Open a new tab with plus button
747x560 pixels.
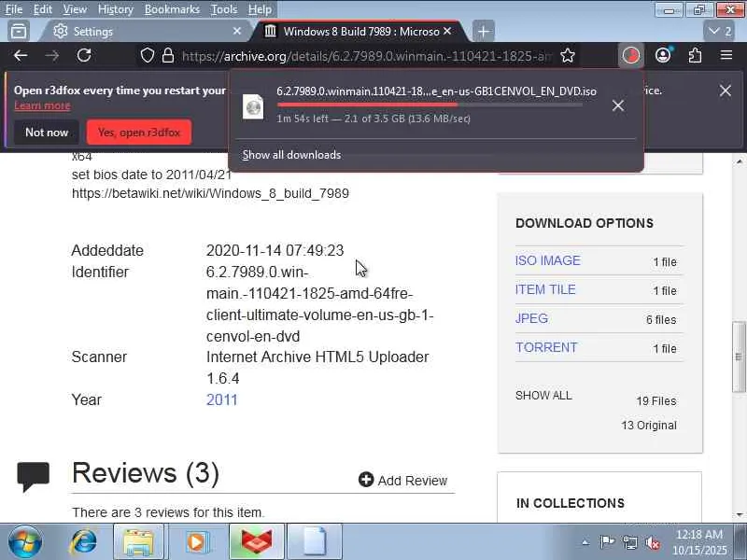point(483,32)
